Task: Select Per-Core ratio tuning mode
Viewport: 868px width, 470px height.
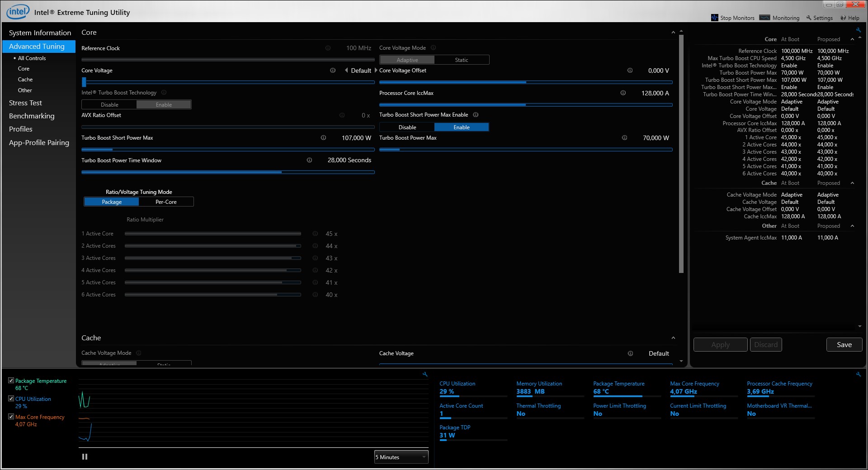Action: tap(166, 202)
